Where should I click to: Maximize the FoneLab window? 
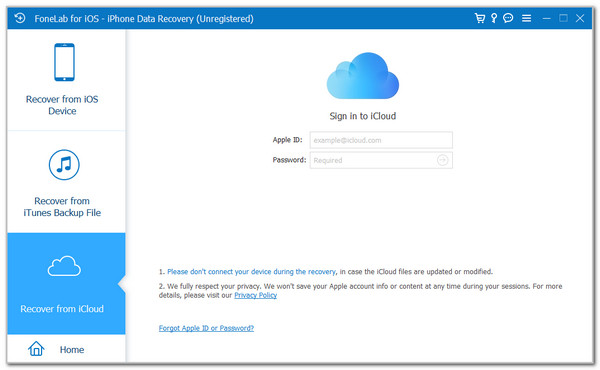[x=563, y=18]
